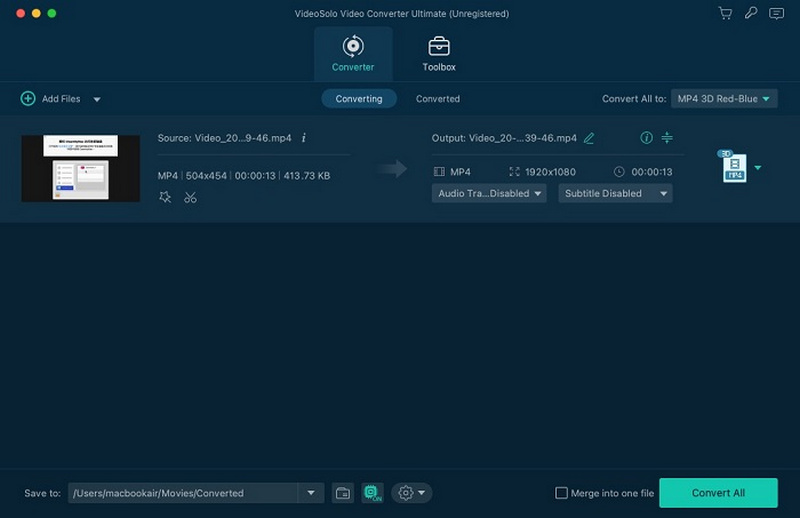The width and height of the screenshot is (800, 518).
Task: Click the 413.73 KB file size text
Action: tap(307, 176)
